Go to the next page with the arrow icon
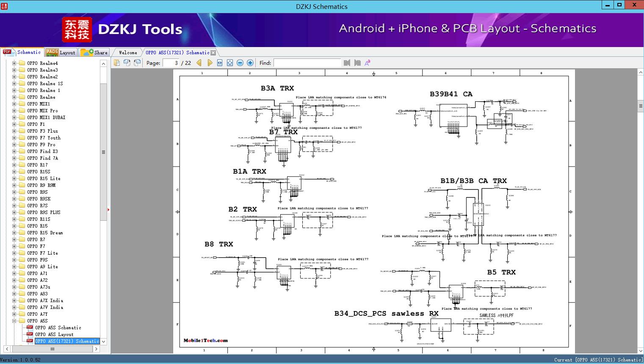644x364 pixels. pos(210,62)
